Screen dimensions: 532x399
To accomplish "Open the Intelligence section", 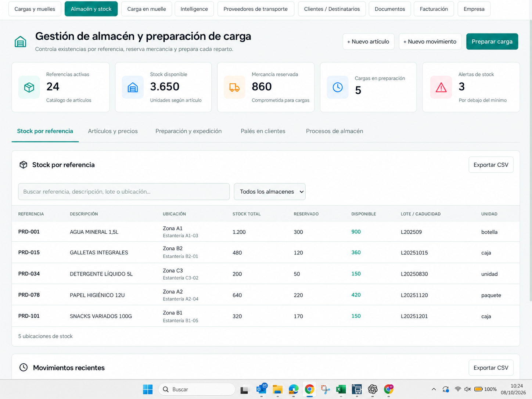I will (194, 9).
